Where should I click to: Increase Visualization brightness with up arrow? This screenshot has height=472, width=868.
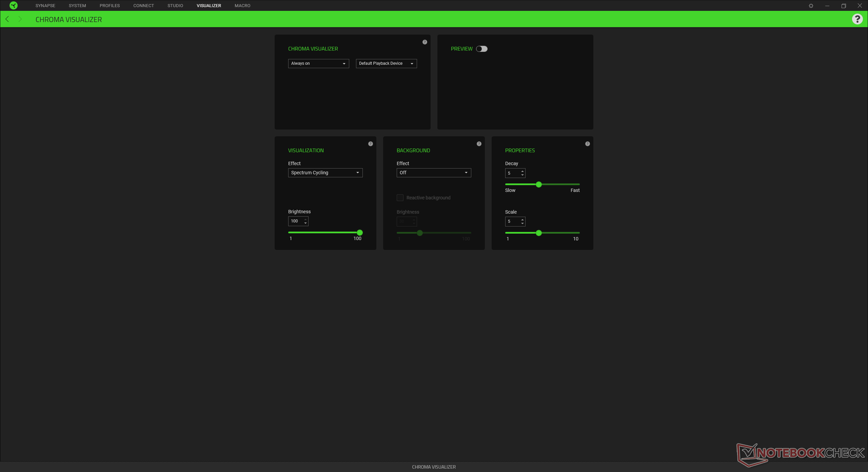(x=306, y=219)
